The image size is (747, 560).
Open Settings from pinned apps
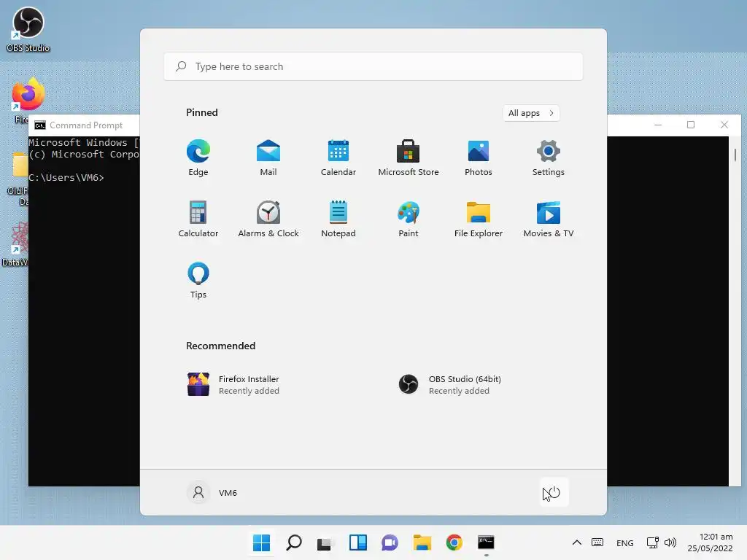coord(549,158)
